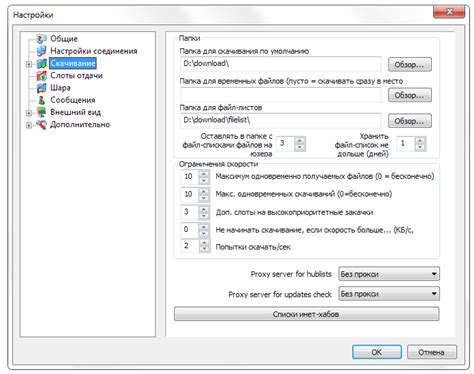Image resolution: width=474 pixels, height=374 pixels.
Task: Click the Скачивание folder icon
Action: (x=41, y=63)
